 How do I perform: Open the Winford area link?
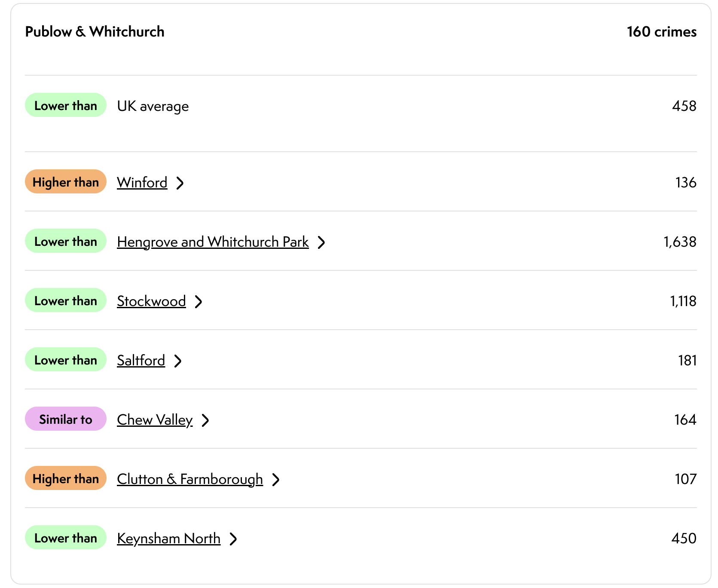142,182
